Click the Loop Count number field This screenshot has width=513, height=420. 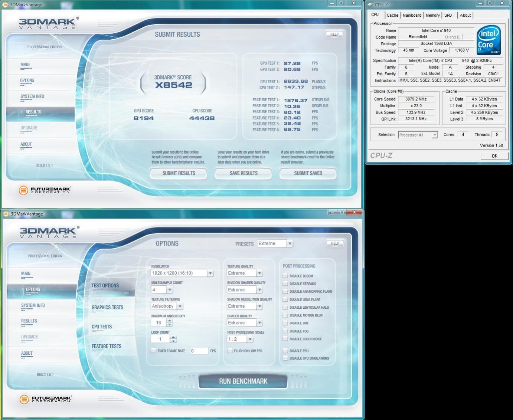click(x=160, y=339)
